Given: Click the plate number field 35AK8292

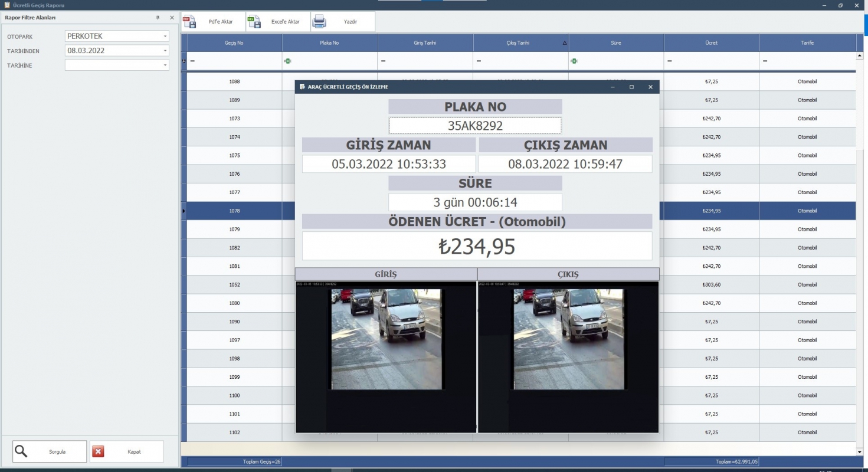Looking at the screenshot, I should 475,126.
